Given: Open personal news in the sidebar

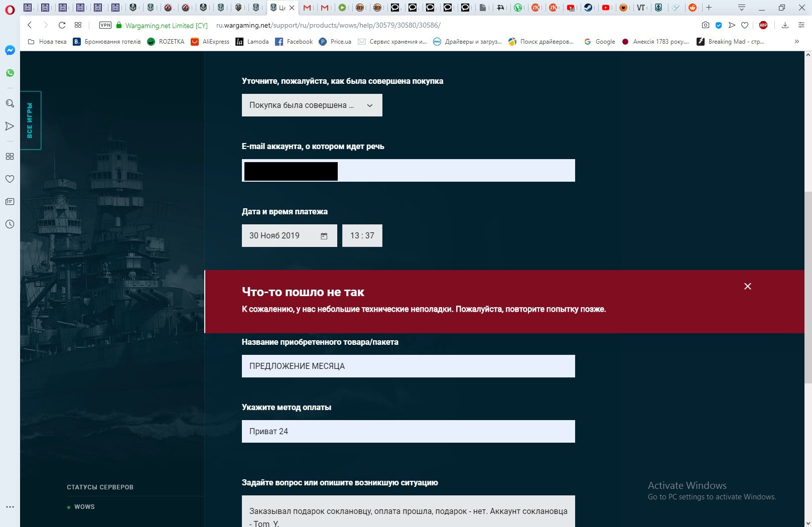Looking at the screenshot, I should pos(10,201).
